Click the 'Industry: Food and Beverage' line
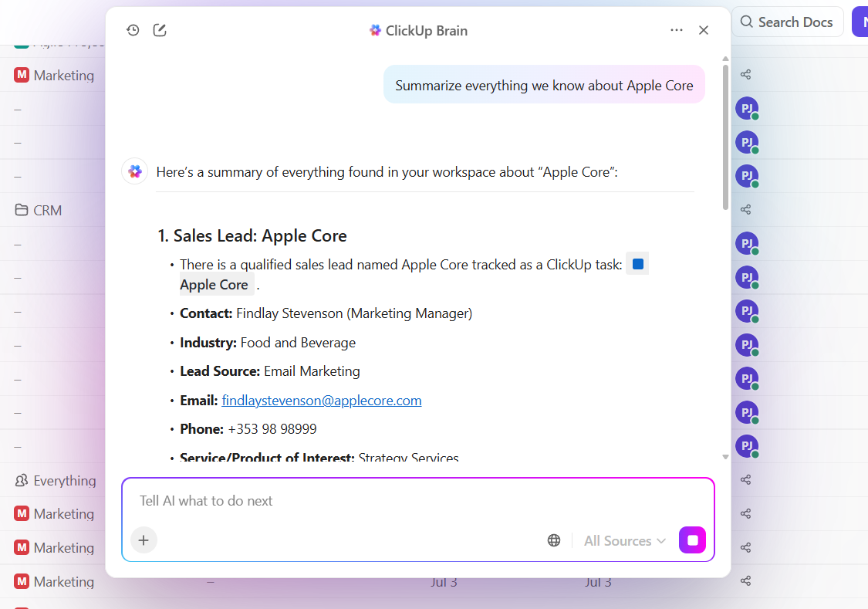Screen dimensions: 868x609 pyautogui.click(x=268, y=343)
